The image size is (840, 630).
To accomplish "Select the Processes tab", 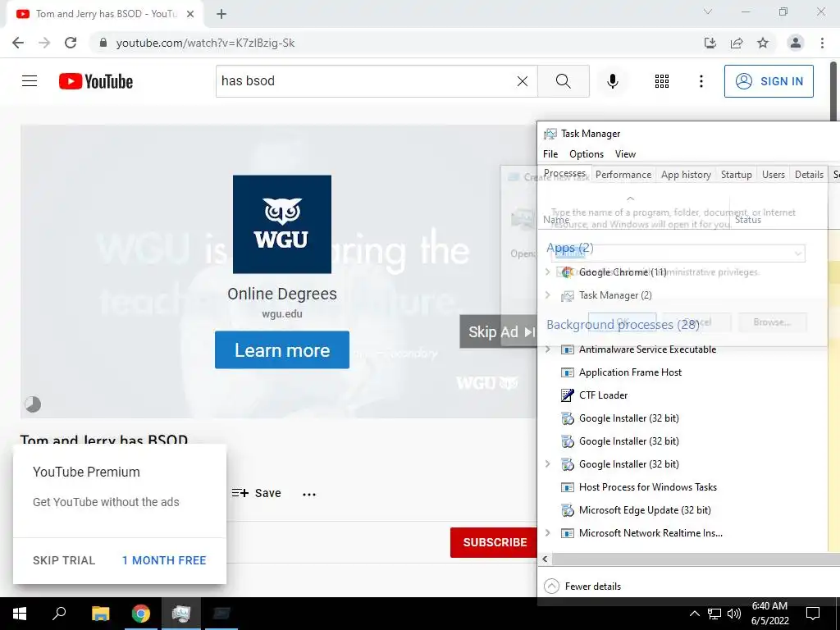I will point(564,174).
